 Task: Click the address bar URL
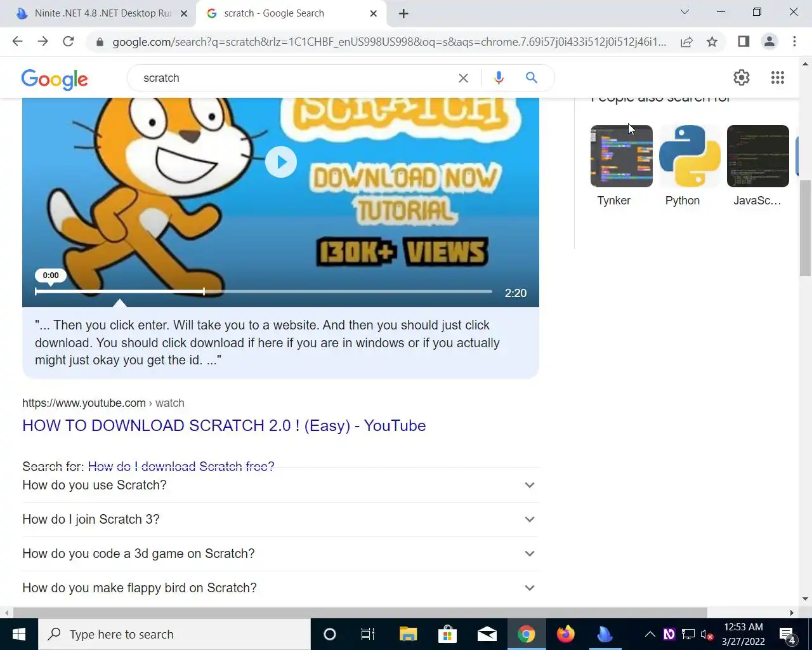pyautogui.click(x=389, y=42)
